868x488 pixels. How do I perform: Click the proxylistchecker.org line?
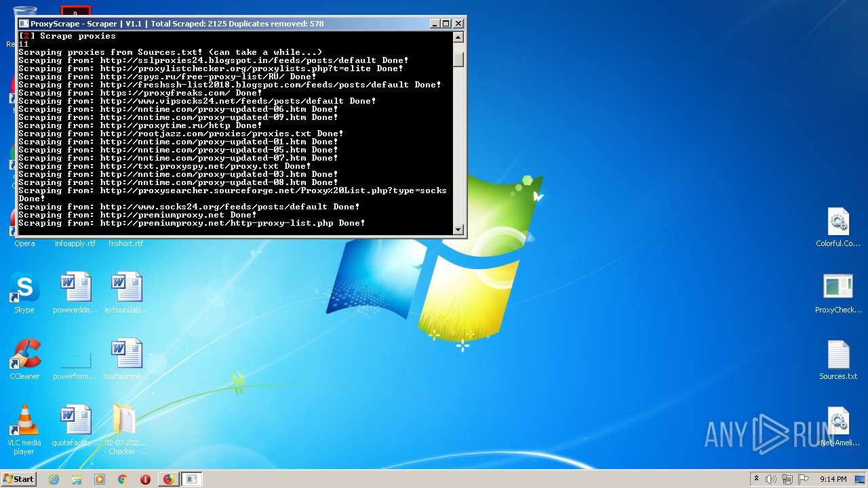coord(211,68)
